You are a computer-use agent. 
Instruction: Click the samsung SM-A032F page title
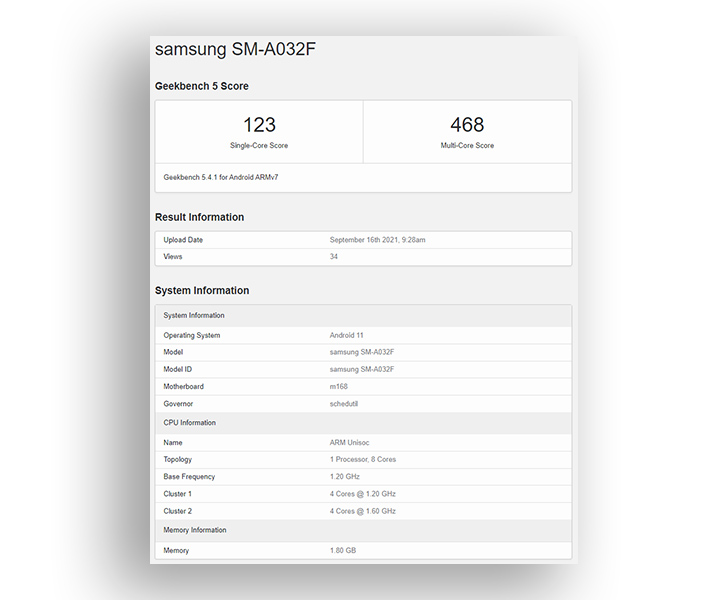tap(235, 49)
